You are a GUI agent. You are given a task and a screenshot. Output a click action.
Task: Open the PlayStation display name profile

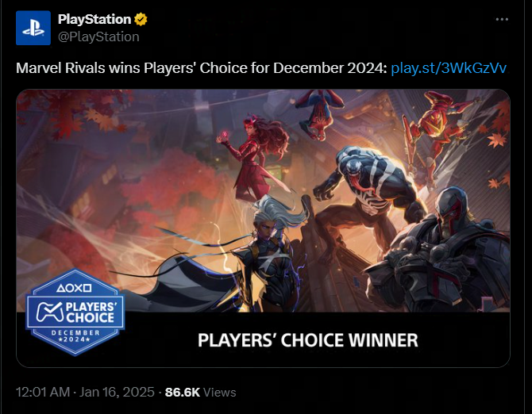pyautogui.click(x=94, y=19)
